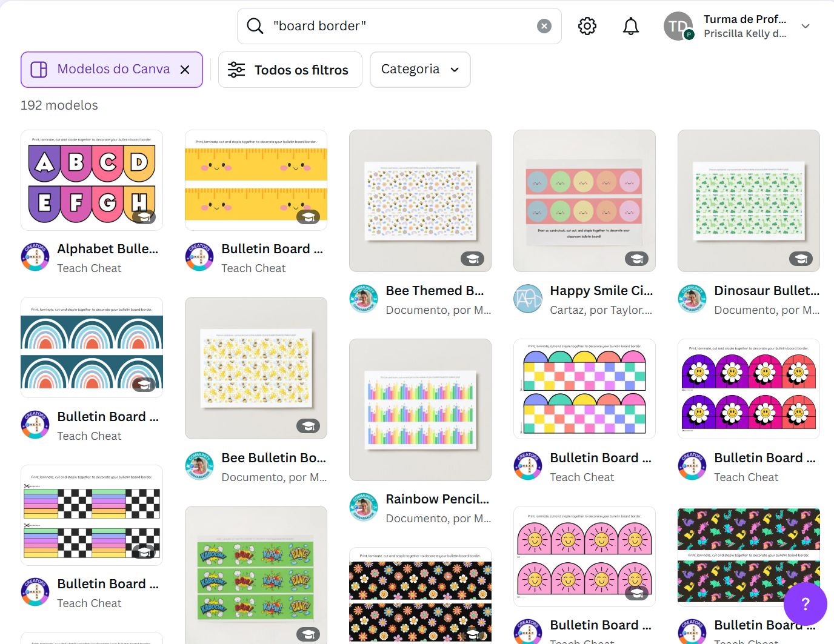The width and height of the screenshot is (834, 644).
Task: Click the Alphabet Bulle... template title
Action: click(108, 249)
